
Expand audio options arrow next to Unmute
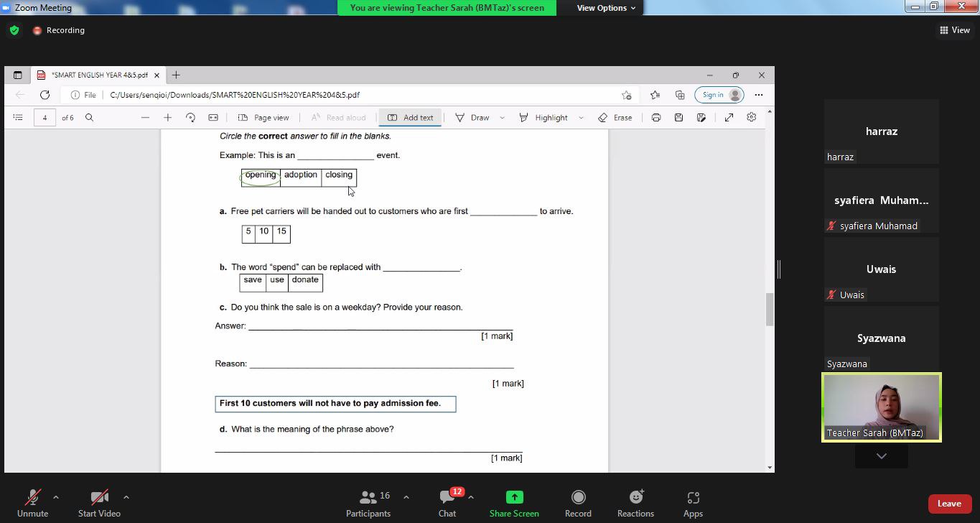pos(56,497)
